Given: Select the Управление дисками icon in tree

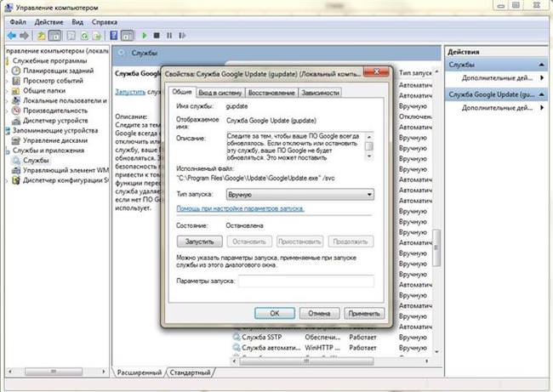Looking at the screenshot, I should point(16,140).
